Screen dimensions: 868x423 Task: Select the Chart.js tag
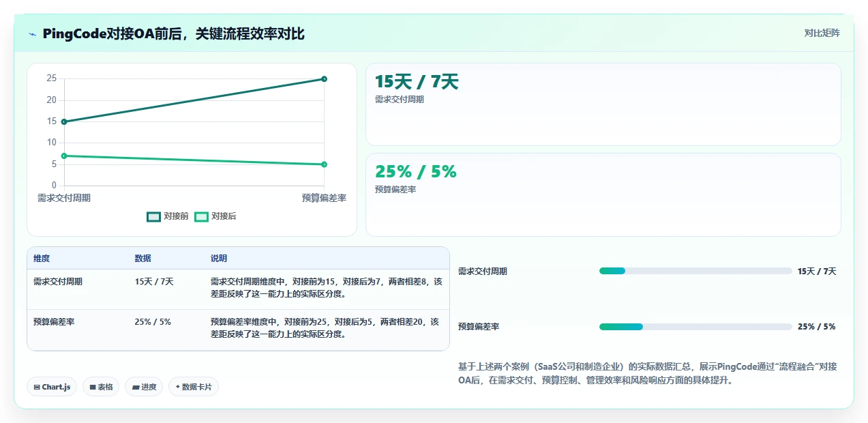pyautogui.click(x=53, y=387)
